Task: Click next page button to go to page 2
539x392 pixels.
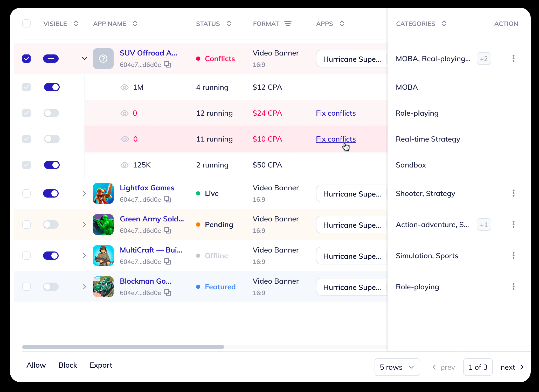Action: click(512, 367)
